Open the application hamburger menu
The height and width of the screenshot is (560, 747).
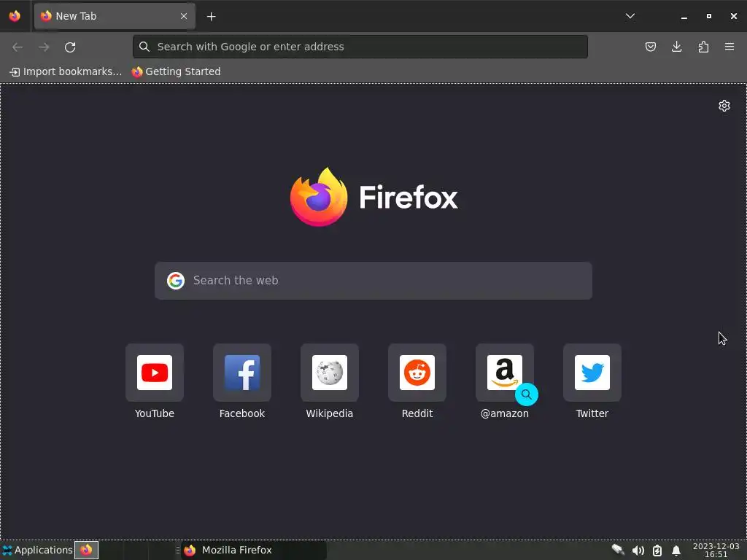click(729, 47)
